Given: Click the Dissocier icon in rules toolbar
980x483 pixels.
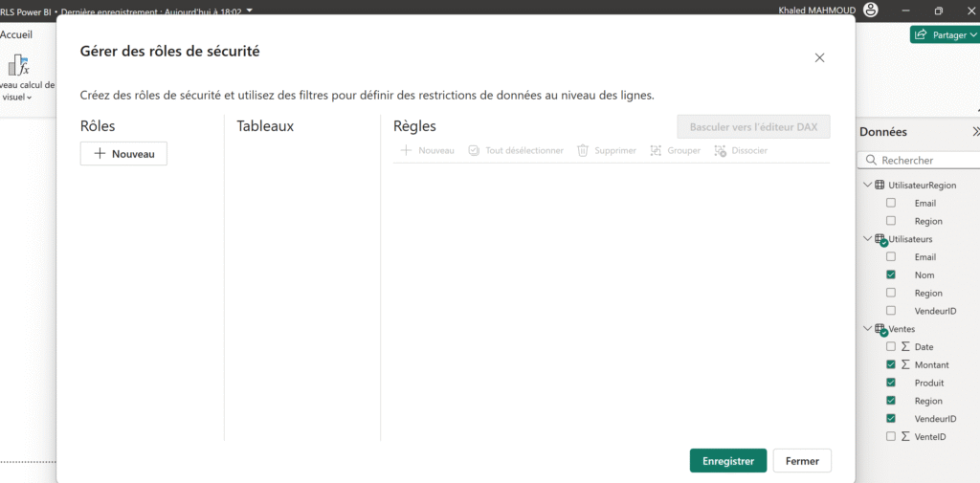Looking at the screenshot, I should [720, 150].
